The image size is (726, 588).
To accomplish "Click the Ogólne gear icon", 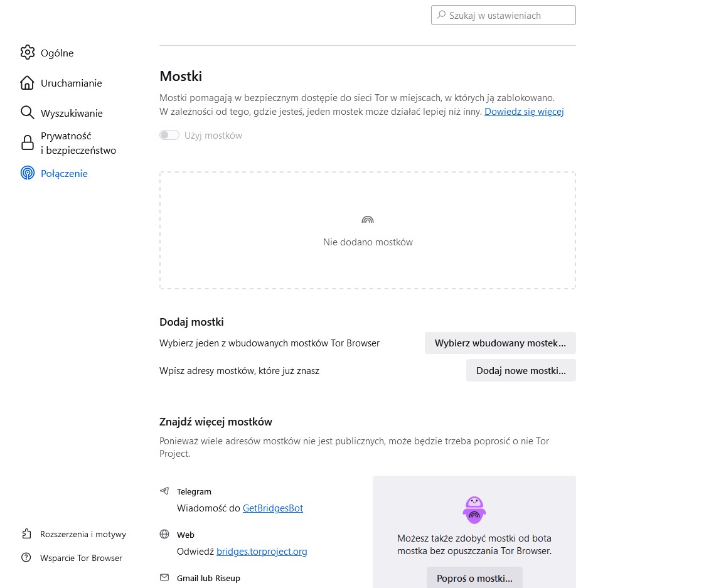I will [x=27, y=53].
